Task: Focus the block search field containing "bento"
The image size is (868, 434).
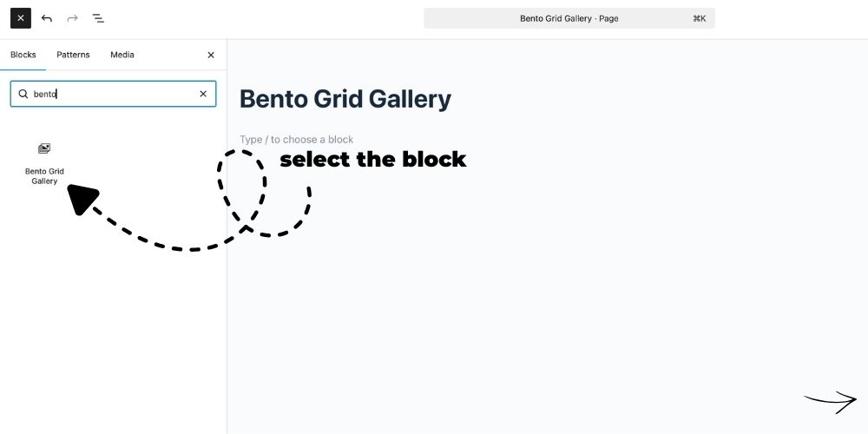Action: (113, 94)
